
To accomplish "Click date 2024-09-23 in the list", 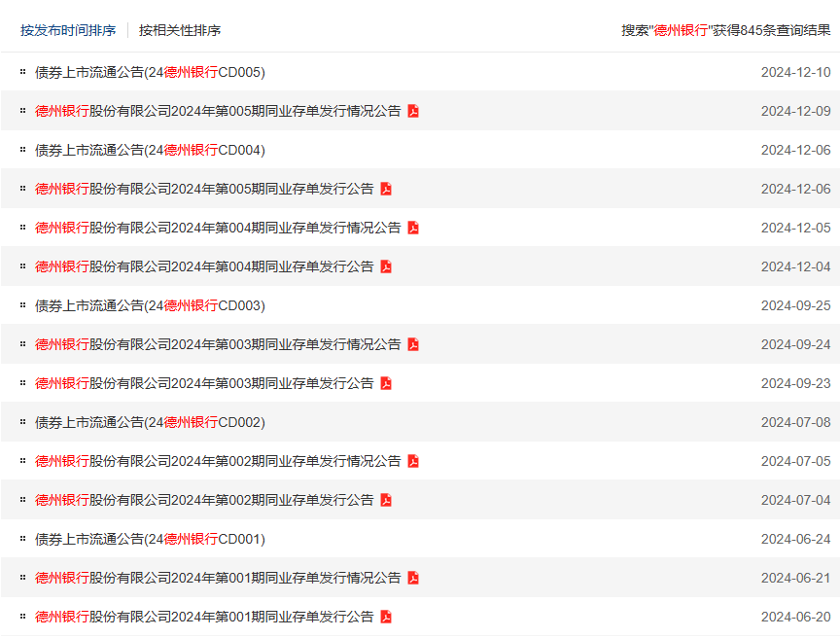I will tap(795, 383).
